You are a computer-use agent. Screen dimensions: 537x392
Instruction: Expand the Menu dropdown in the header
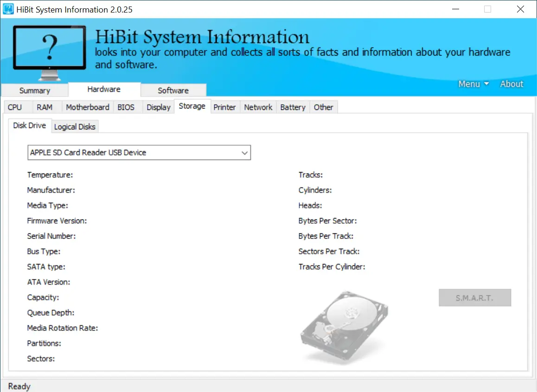coord(473,84)
